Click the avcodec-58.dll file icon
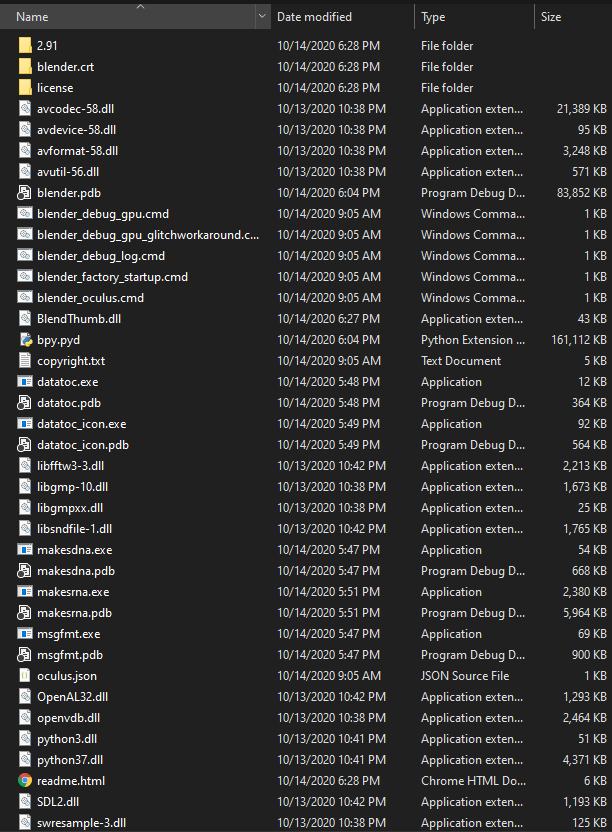 (x=25, y=109)
